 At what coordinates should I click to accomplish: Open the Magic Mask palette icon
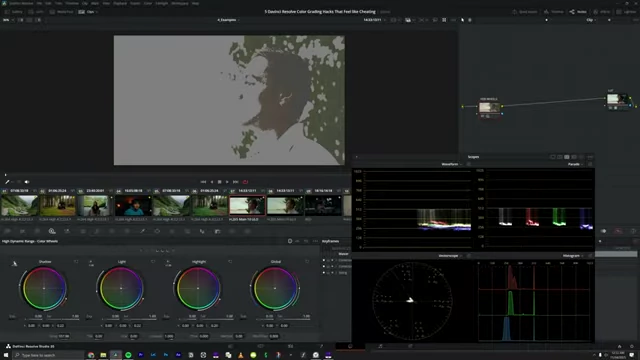(187, 231)
